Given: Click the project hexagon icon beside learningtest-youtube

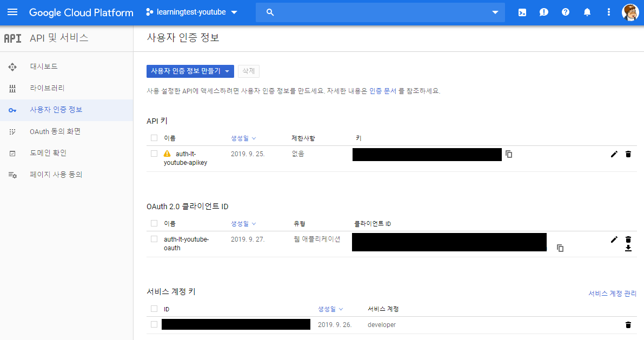Looking at the screenshot, I should (x=149, y=12).
